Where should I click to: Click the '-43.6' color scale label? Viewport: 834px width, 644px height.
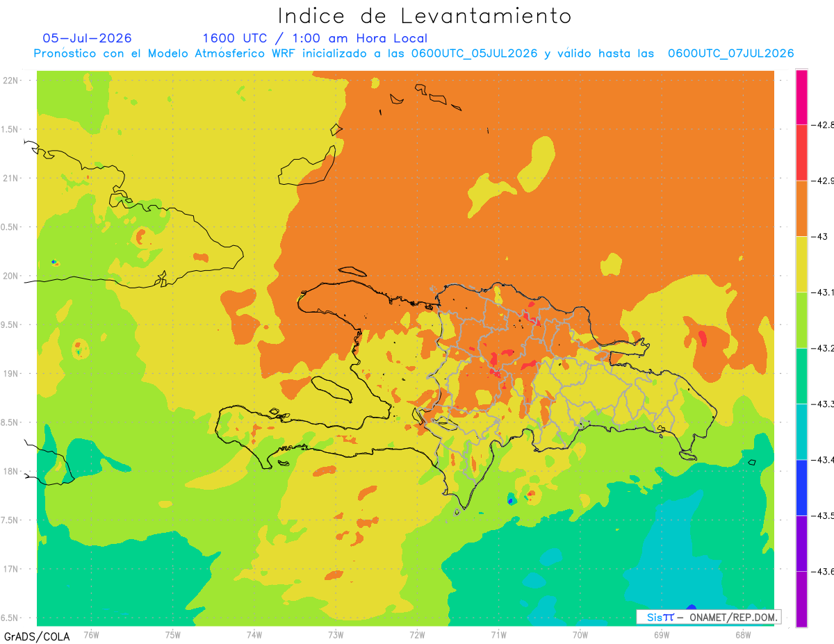(824, 571)
